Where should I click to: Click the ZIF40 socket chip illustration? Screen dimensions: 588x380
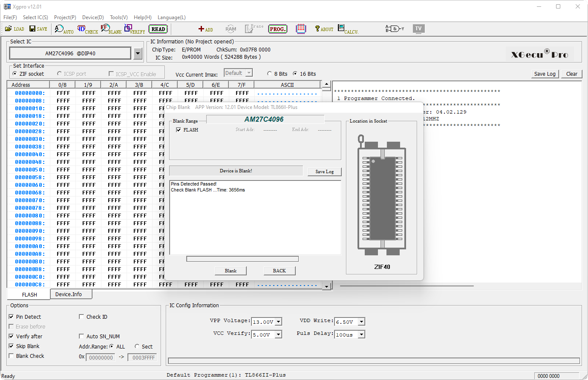(x=382, y=195)
